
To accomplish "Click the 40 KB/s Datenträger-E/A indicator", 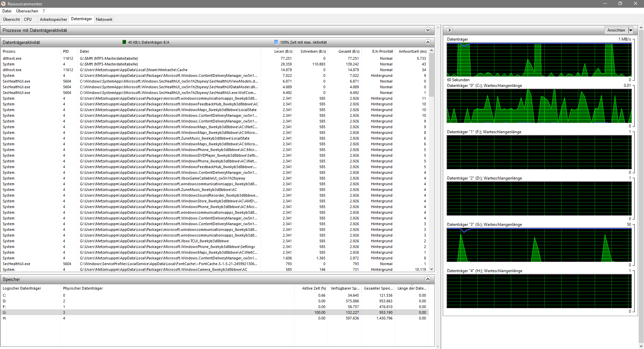I will 146,42.
